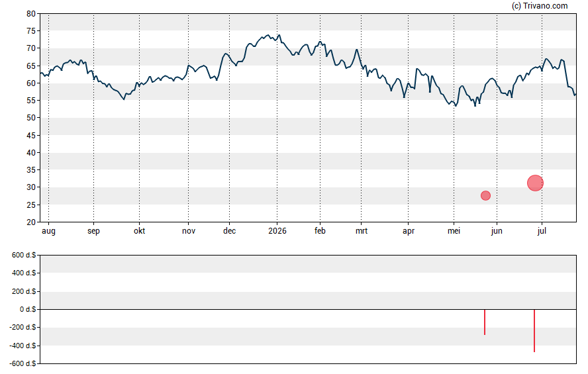Click the "apr" month label

(409, 231)
